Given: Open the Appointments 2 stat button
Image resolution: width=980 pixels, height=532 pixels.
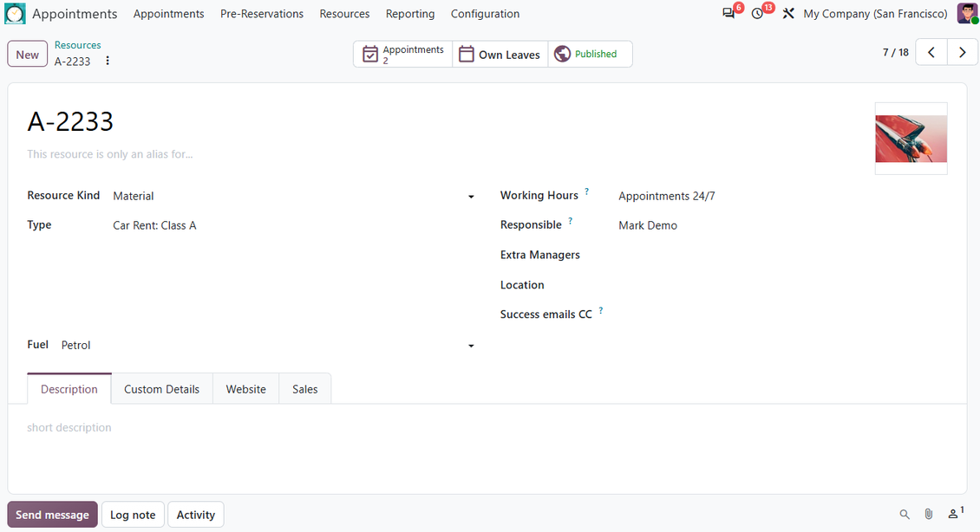Looking at the screenshot, I should point(403,54).
